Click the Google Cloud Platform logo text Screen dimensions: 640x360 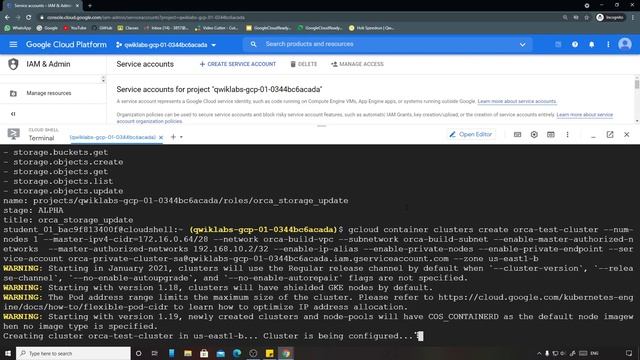[66, 44]
